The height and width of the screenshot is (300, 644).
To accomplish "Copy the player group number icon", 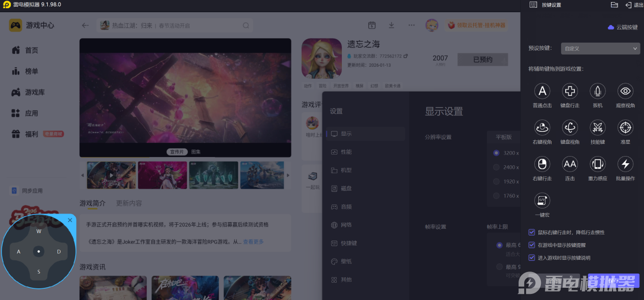I will point(406,56).
